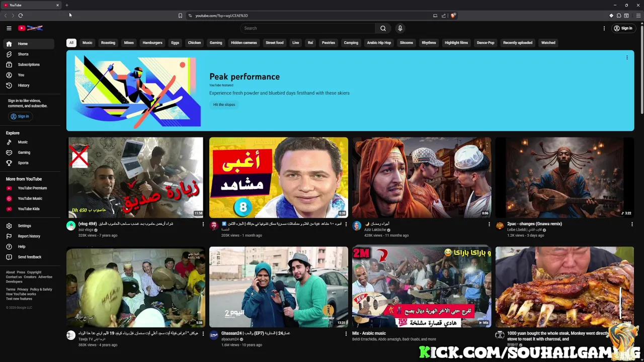Select the Arabic Hip Hop chip
644x362 pixels.
coord(379,43)
